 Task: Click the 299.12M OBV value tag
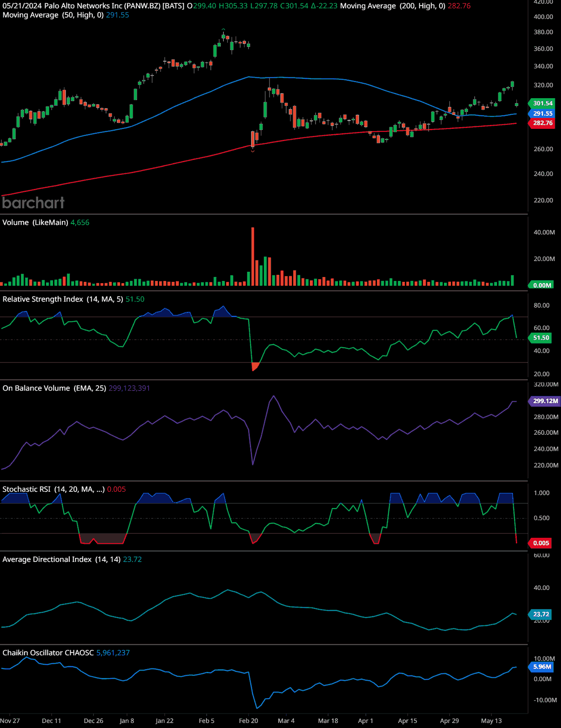click(545, 401)
